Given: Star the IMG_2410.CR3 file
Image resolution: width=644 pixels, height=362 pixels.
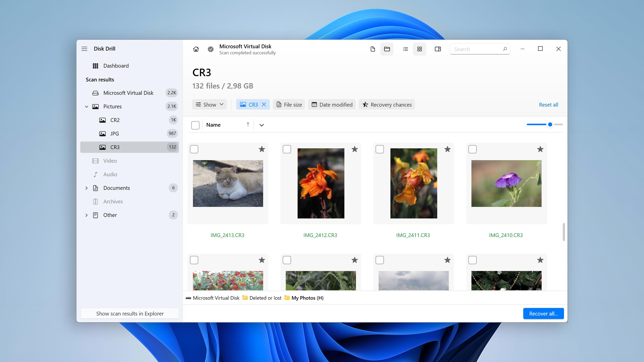Looking at the screenshot, I should (x=540, y=149).
